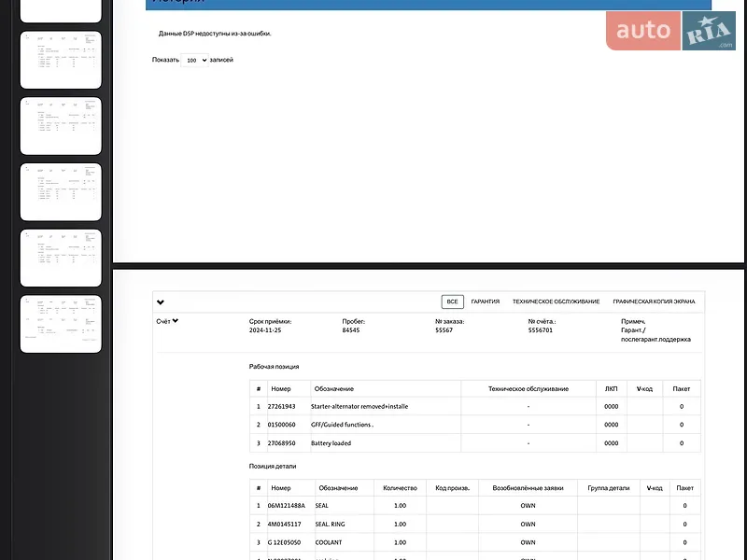Viewport: 747px width, 560px height.
Task: Click the ЛКП column header
Action: (612, 388)
